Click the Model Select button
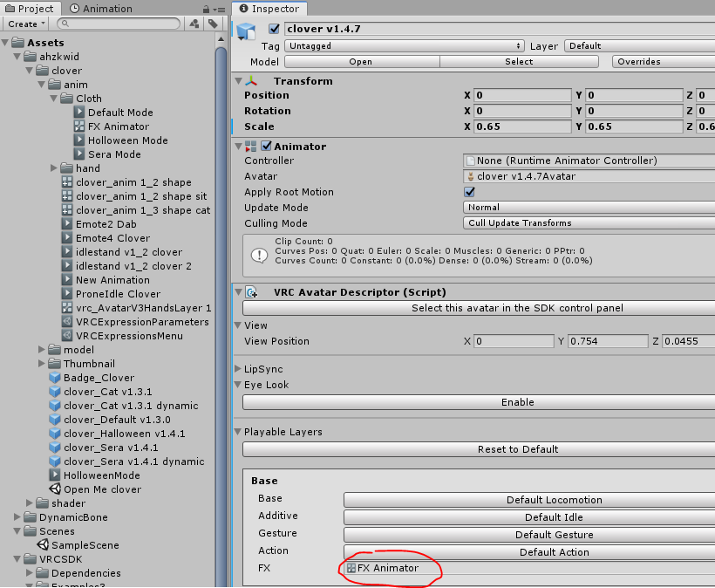715x588 pixels. [x=519, y=62]
